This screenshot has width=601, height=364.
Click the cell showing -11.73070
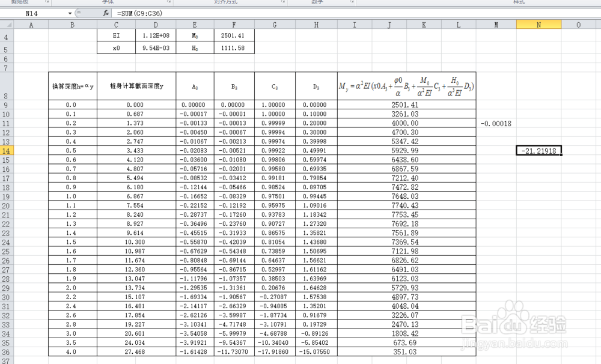coord(234,352)
